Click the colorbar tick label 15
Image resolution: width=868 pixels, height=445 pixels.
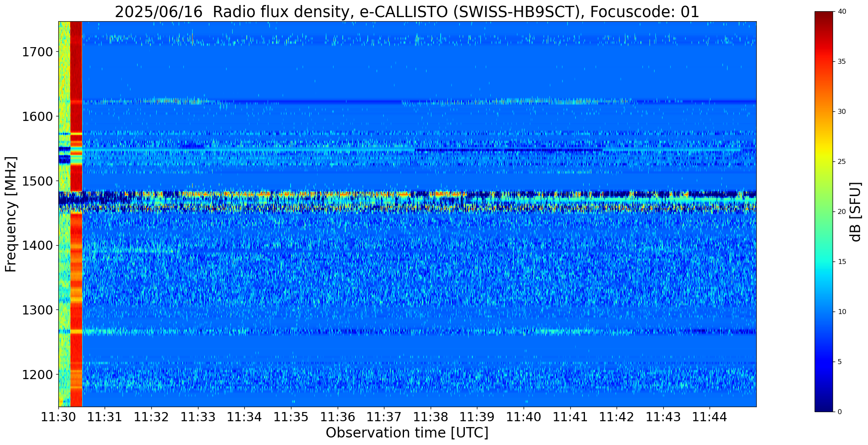point(842,262)
